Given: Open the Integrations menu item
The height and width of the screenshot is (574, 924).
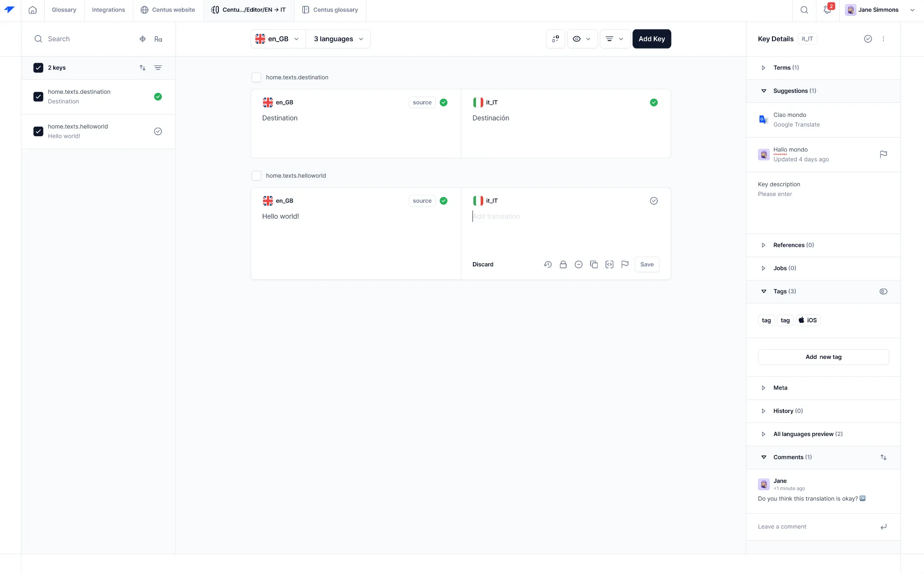Looking at the screenshot, I should tap(108, 9).
